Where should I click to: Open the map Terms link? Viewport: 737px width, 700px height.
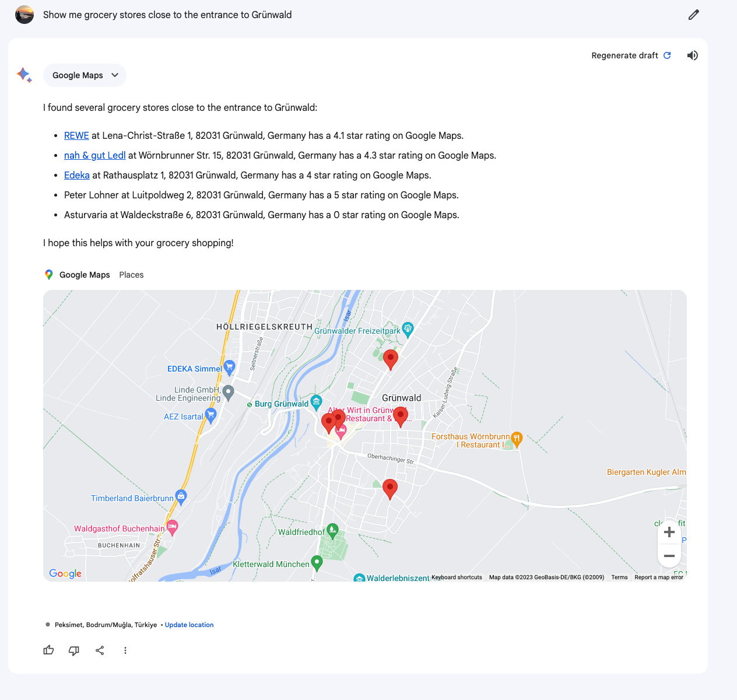(619, 577)
